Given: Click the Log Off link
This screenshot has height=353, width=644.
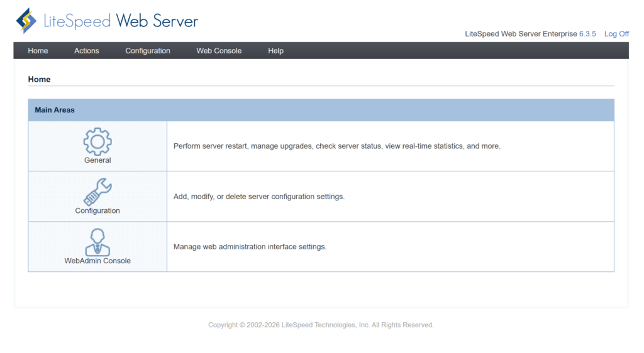Looking at the screenshot, I should click(616, 34).
